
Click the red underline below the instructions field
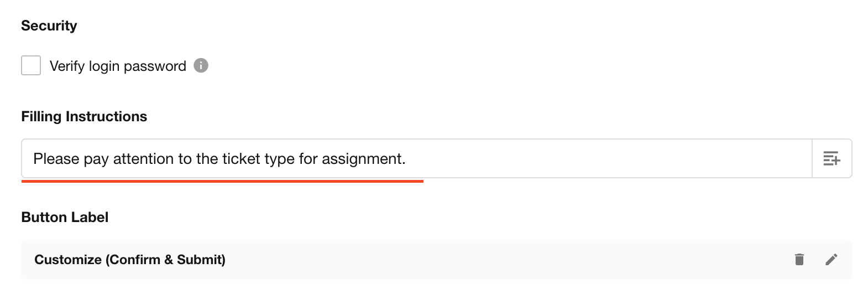[222, 181]
